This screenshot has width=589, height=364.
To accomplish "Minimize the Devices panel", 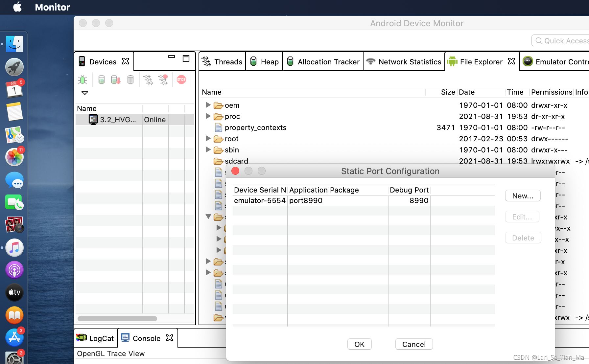I will coord(172,57).
